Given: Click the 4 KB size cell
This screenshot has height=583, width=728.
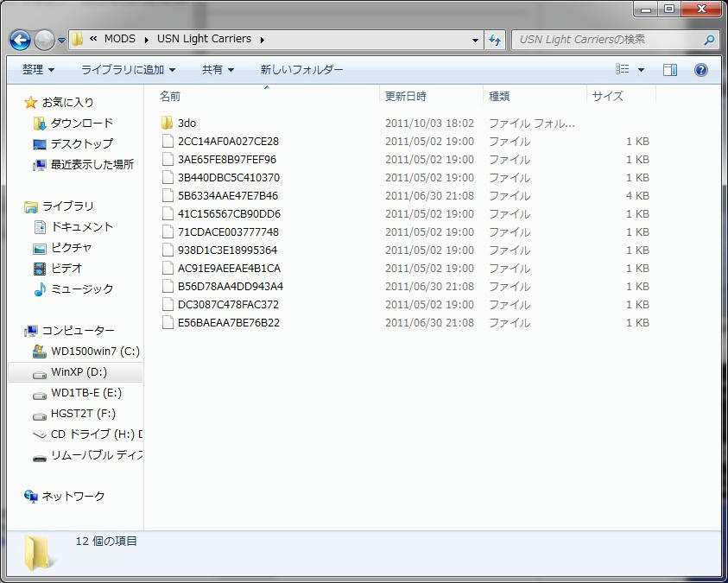Looking at the screenshot, I should 637,195.
